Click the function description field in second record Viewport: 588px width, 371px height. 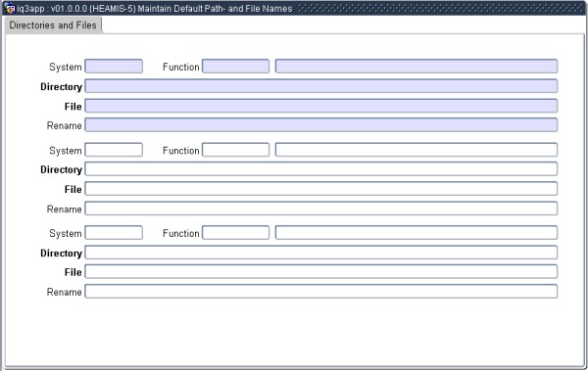pos(416,150)
